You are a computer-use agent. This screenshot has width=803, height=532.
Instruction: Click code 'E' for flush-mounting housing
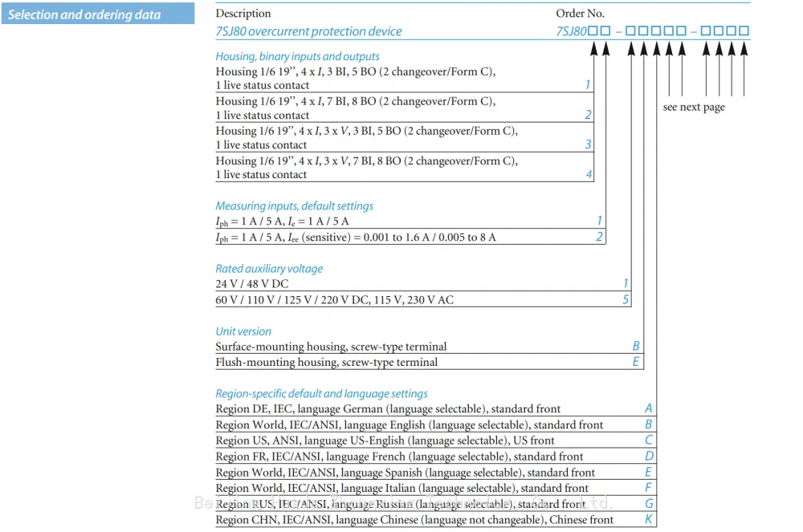[635, 362]
